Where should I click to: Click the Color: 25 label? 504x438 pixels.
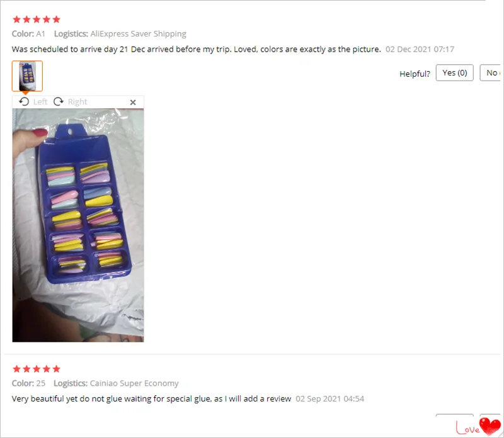click(28, 383)
